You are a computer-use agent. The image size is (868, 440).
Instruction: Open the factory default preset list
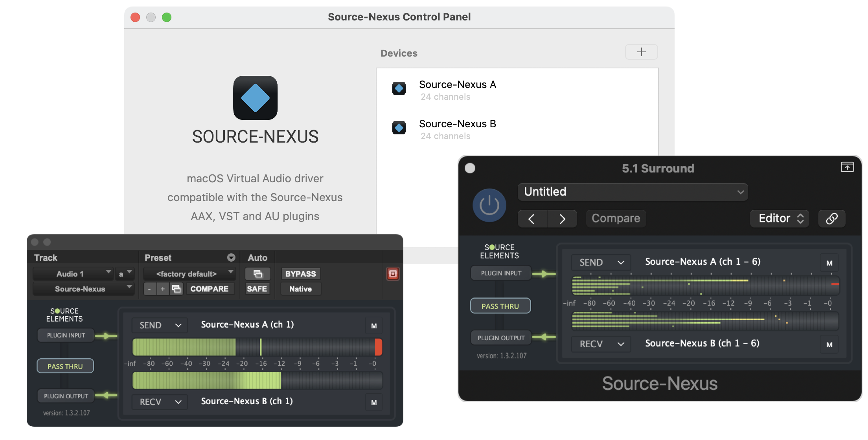pos(189,274)
